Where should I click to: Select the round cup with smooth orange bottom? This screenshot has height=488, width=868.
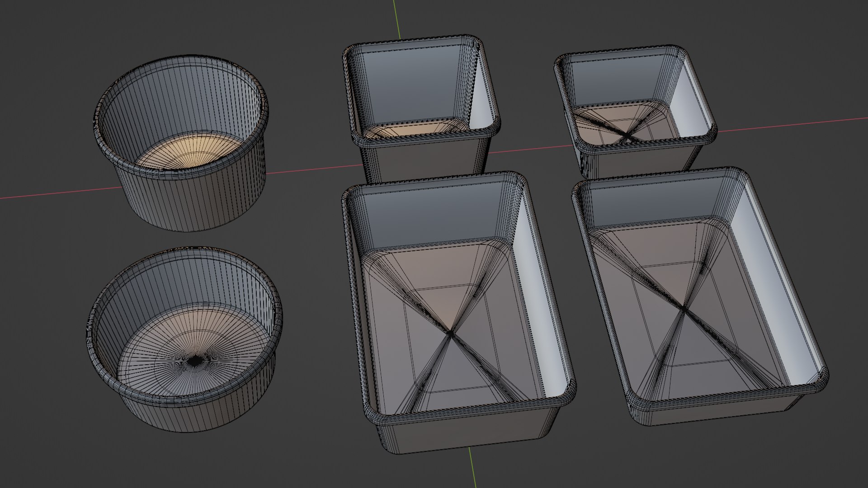[x=182, y=144]
